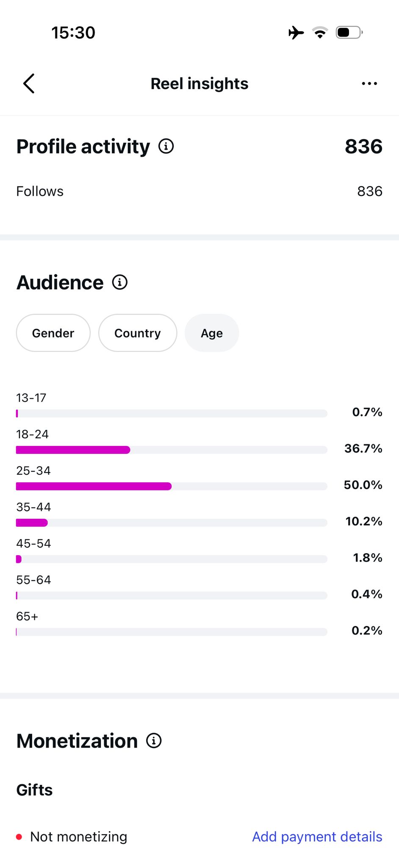The width and height of the screenshot is (399, 868).
Task: Tap the clock showing 15:30
Action: (73, 33)
